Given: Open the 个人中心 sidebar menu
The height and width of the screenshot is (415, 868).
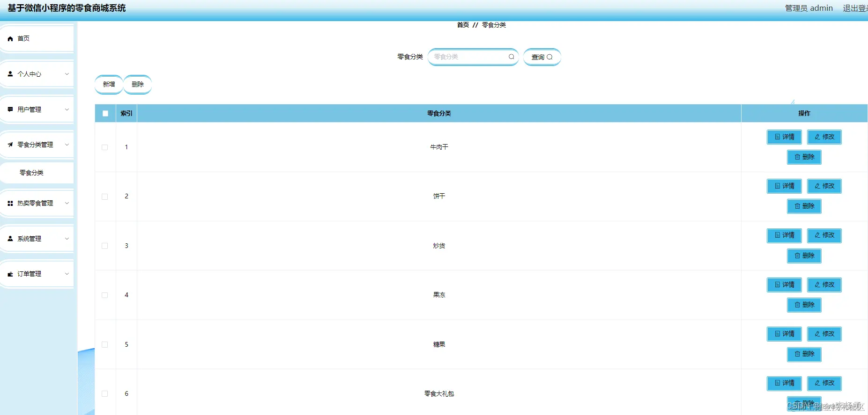Looking at the screenshot, I should 37,74.
